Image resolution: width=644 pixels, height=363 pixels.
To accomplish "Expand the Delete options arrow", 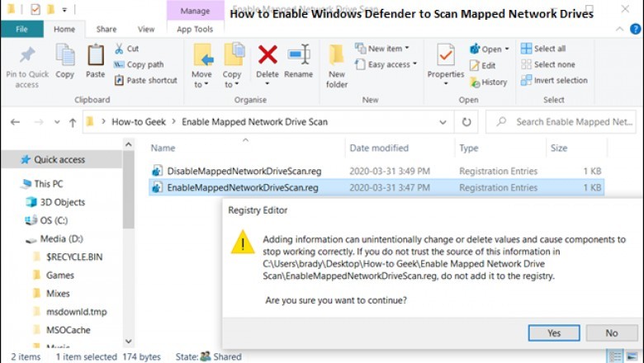I will [268, 83].
